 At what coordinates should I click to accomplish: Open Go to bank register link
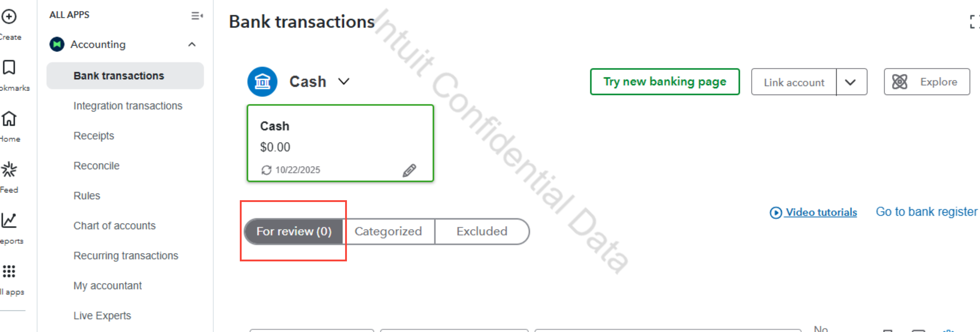[926, 212]
